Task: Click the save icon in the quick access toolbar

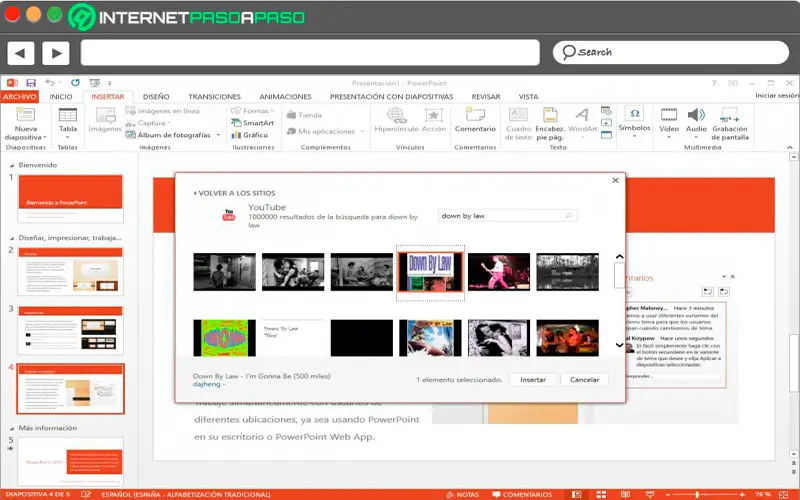Action: pos(31,83)
